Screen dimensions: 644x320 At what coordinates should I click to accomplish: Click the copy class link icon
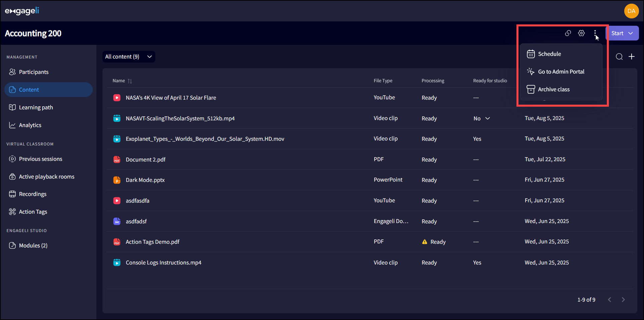(568, 33)
